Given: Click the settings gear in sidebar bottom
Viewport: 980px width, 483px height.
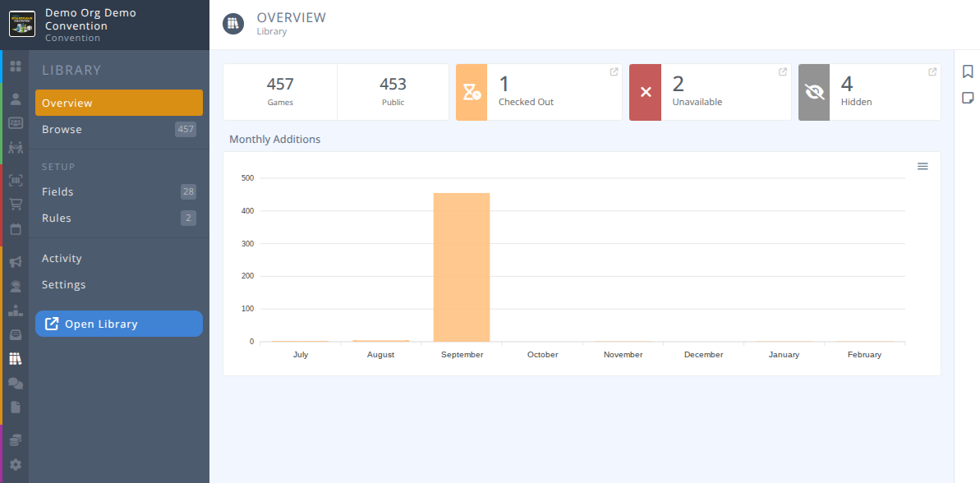Looking at the screenshot, I should [15, 464].
